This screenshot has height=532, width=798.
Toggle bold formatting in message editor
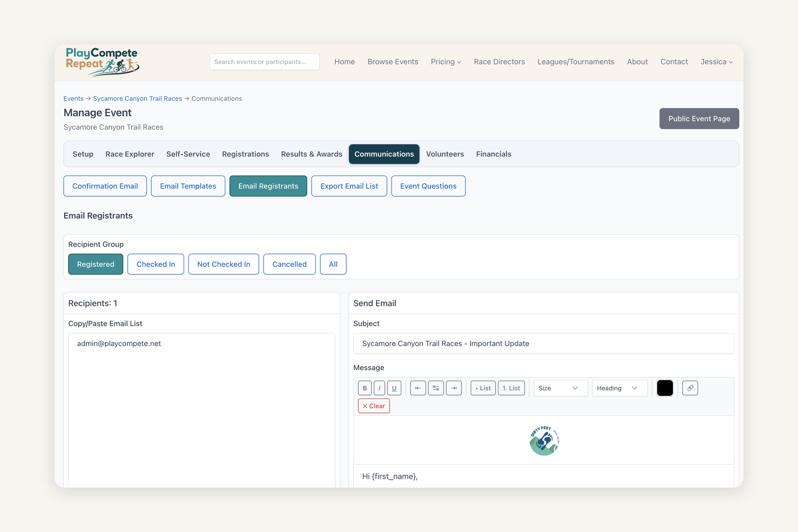(x=364, y=388)
